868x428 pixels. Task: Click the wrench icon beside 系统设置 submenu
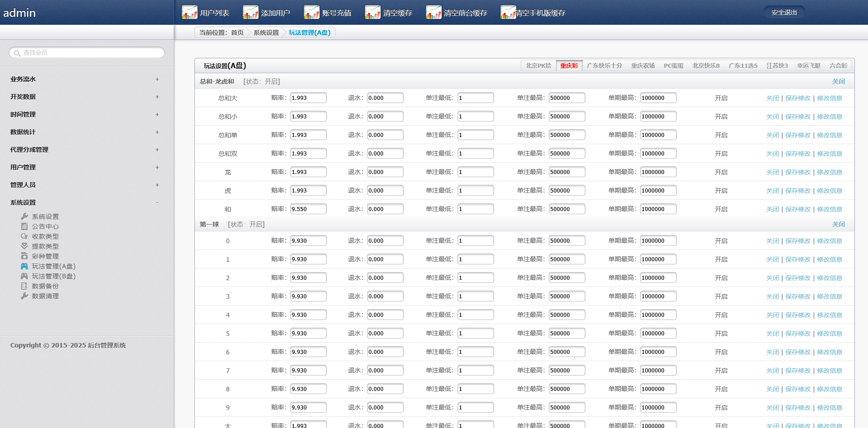tap(24, 216)
